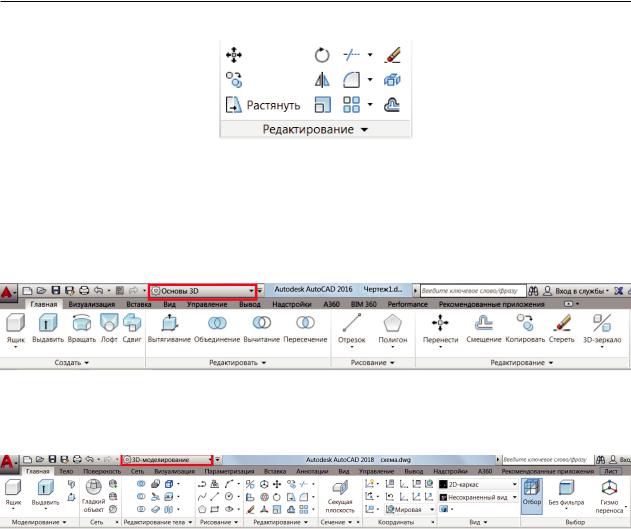Select the Mirror tool in the enlarged Редактирование panel
Viewport: 631px width, 529px height.
coord(322,80)
